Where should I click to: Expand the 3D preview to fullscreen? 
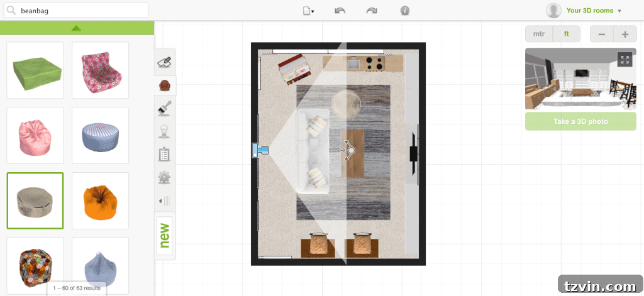coord(625,59)
